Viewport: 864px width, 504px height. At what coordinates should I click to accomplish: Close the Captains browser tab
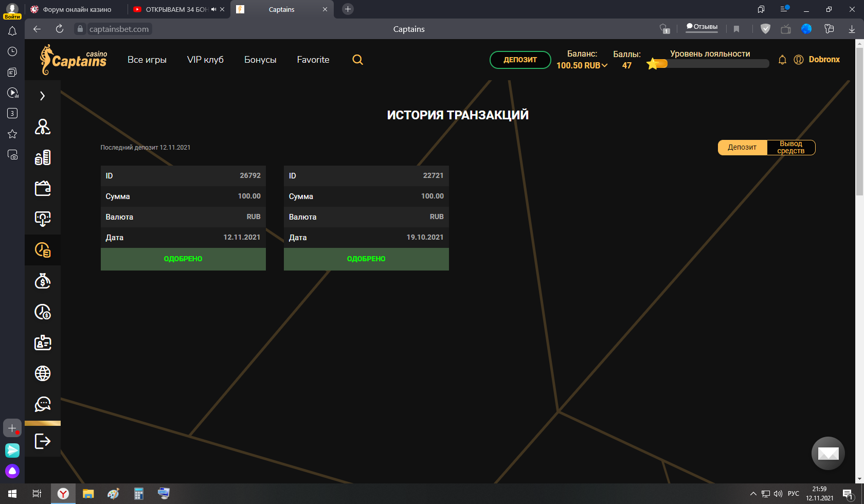(x=325, y=9)
